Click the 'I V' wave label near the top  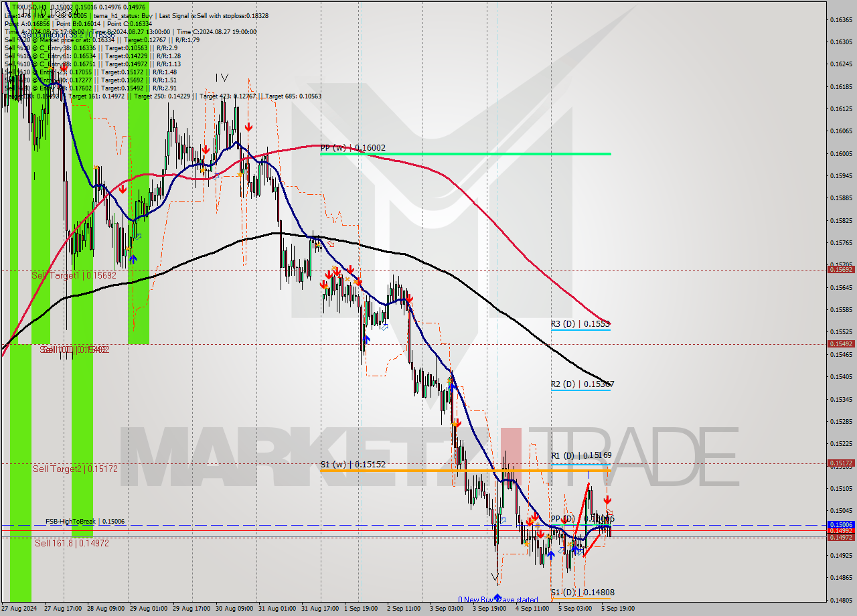click(222, 78)
